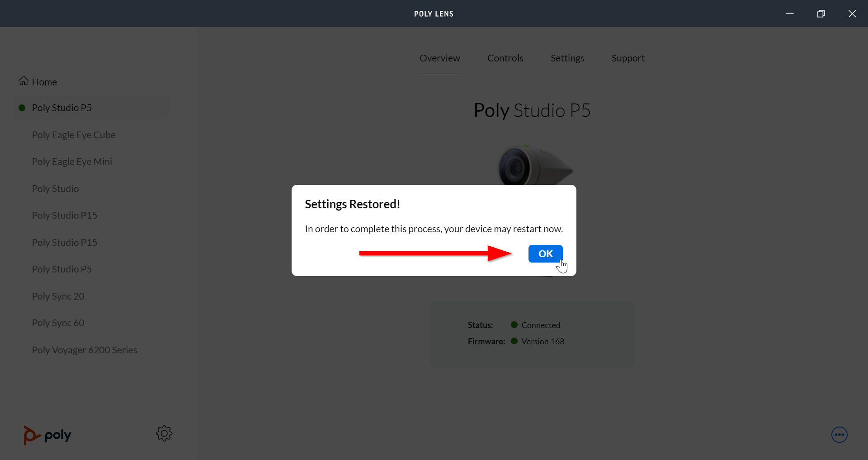
Task: Open the Support tab
Action: click(628, 58)
